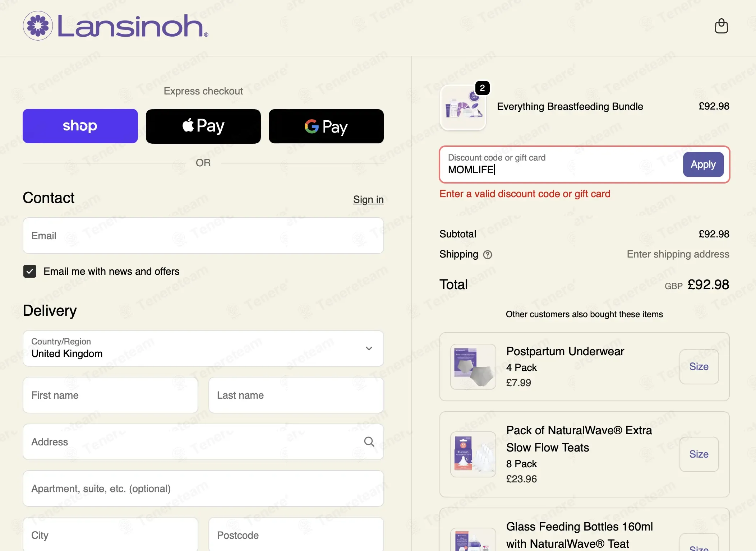Open Postpartum Underwear product thumbnail
This screenshot has height=551, width=756.
click(x=473, y=367)
